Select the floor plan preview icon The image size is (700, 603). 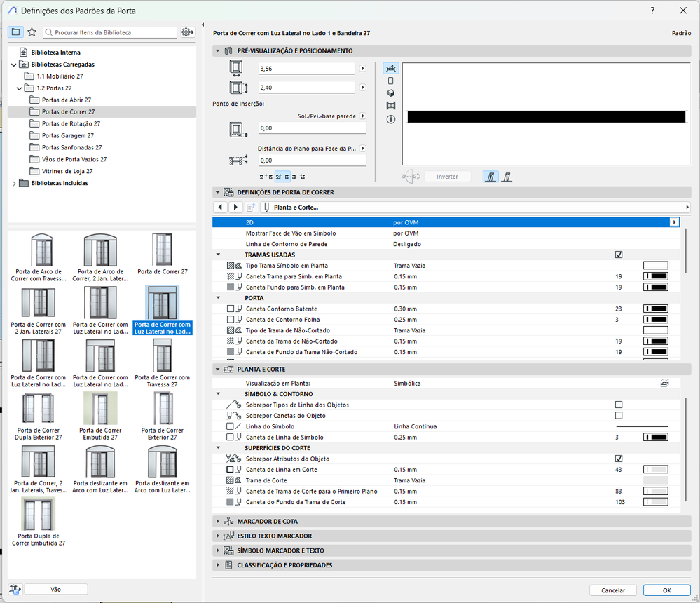(x=390, y=68)
